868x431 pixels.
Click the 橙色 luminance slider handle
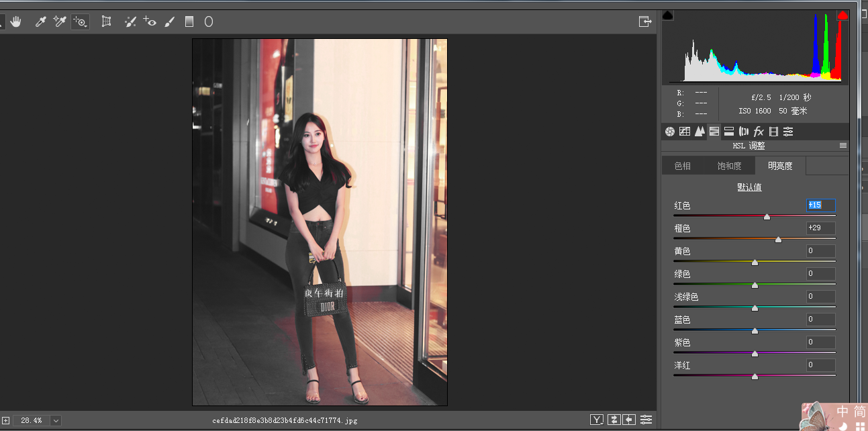pos(778,240)
